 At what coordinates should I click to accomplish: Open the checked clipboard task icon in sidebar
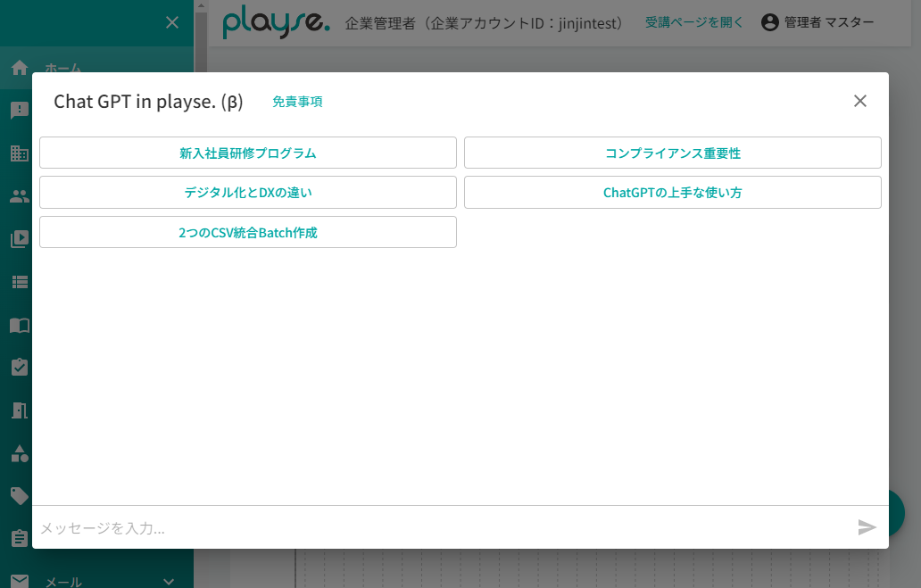coord(20,367)
